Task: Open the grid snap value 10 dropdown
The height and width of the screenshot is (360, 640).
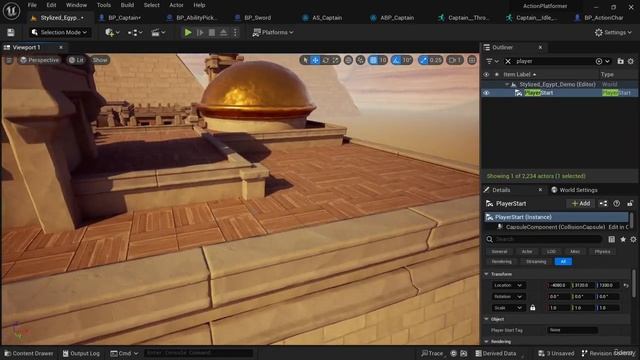Action: (x=383, y=60)
